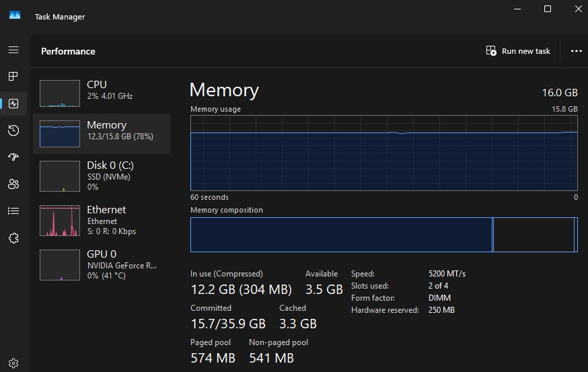Open the App history page icon

[x=13, y=131]
